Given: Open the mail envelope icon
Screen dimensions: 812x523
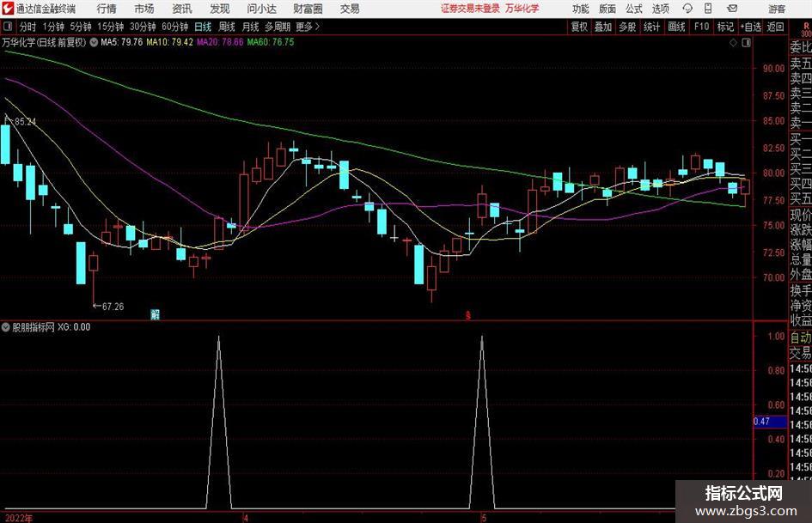Looking at the screenshot, I should tap(732, 9).
